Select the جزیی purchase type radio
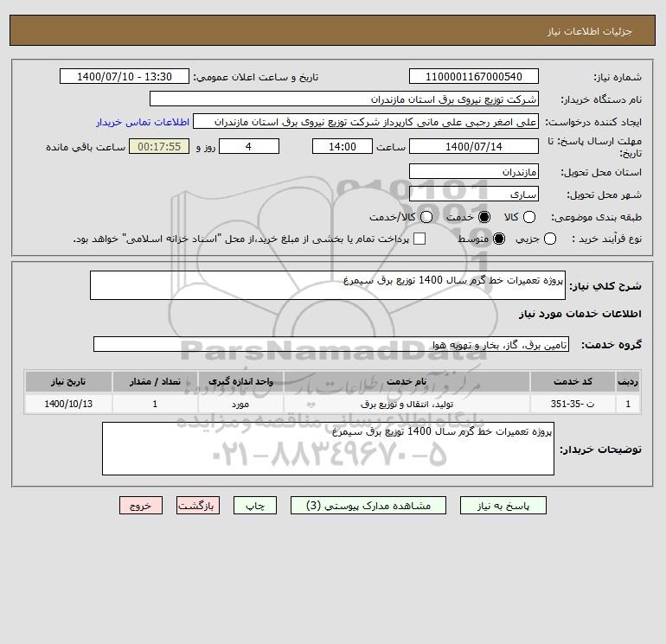Image resolution: width=666 pixels, height=644 pixels. click(549, 239)
